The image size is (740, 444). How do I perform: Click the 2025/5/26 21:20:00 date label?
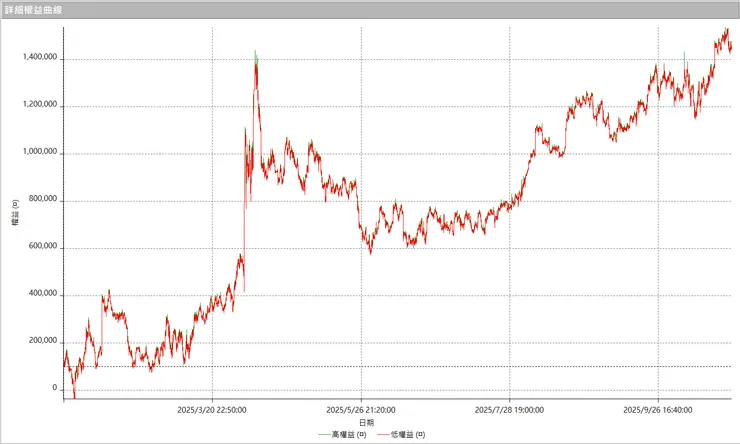pyautogui.click(x=361, y=410)
